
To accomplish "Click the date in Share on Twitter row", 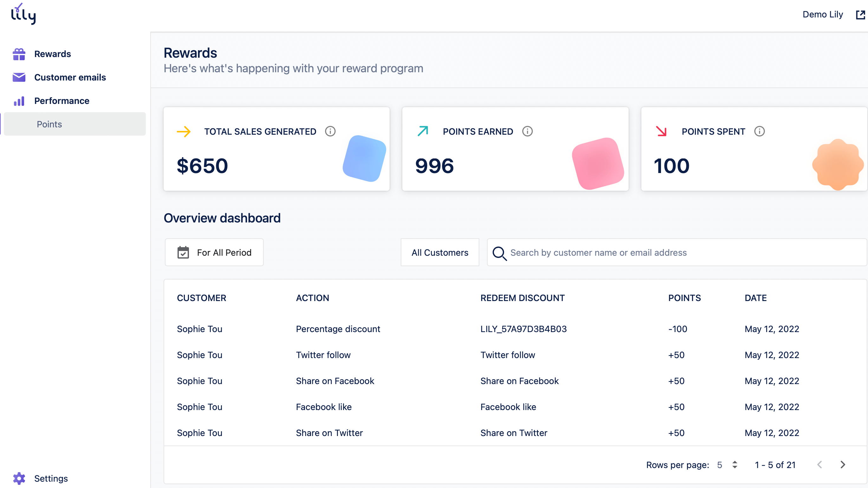I will (x=772, y=433).
